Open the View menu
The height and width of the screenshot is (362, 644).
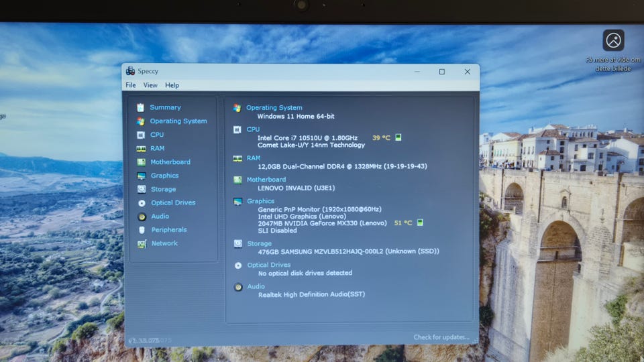click(150, 85)
